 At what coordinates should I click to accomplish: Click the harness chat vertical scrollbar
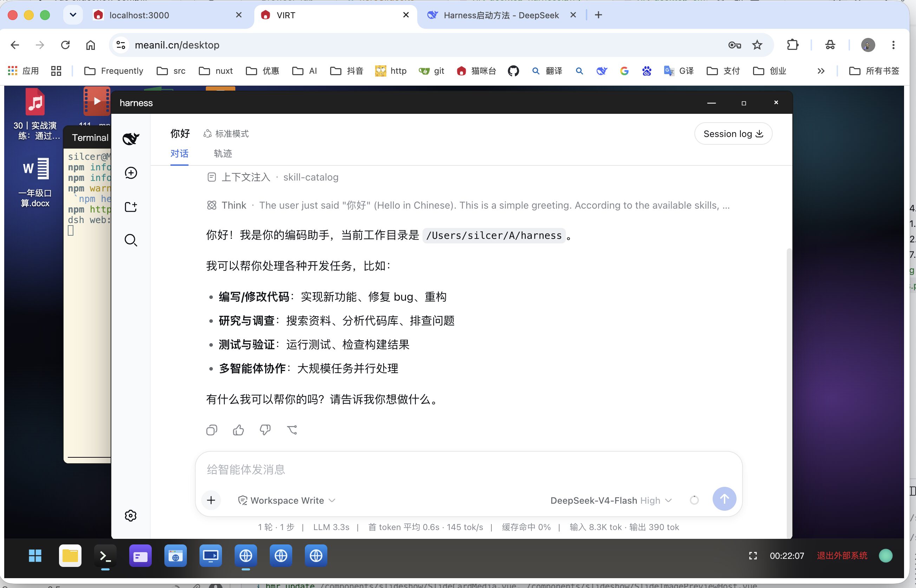pos(789,393)
